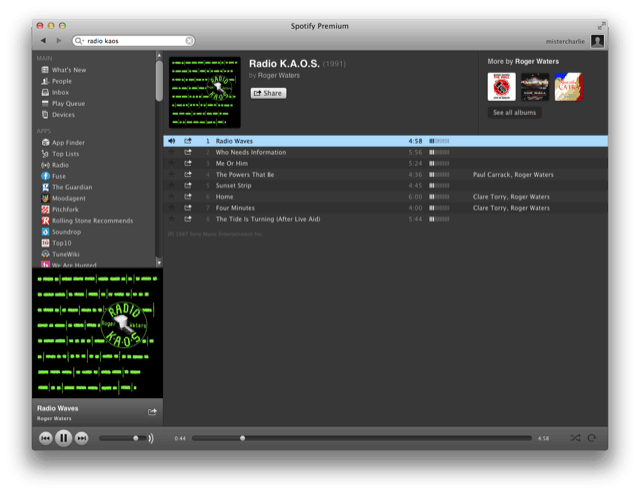Open Pitchfork app

tap(60, 209)
